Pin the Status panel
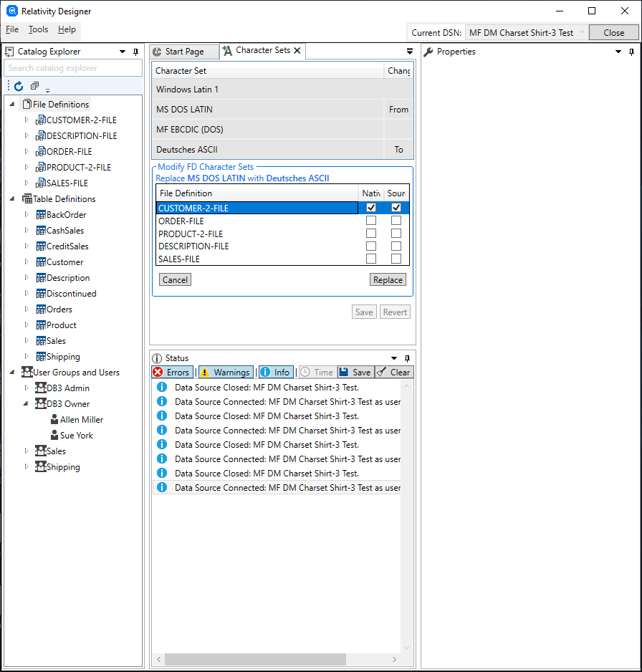Viewport: 642px width, 672px height. tap(407, 358)
